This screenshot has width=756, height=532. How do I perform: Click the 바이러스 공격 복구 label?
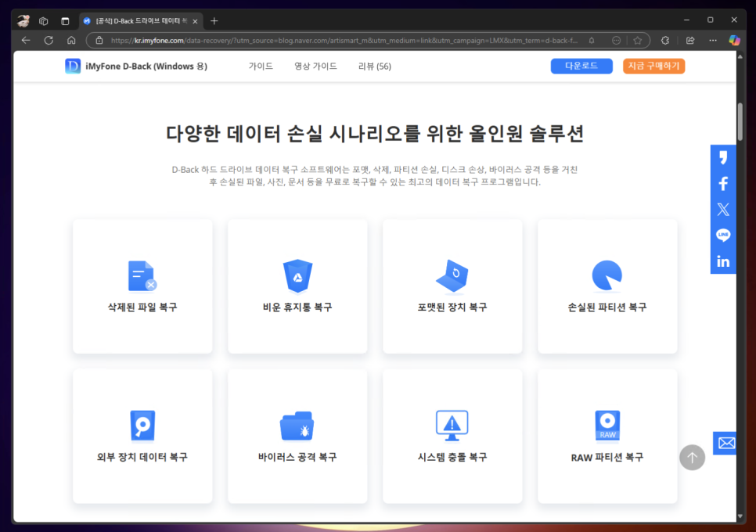tap(297, 457)
